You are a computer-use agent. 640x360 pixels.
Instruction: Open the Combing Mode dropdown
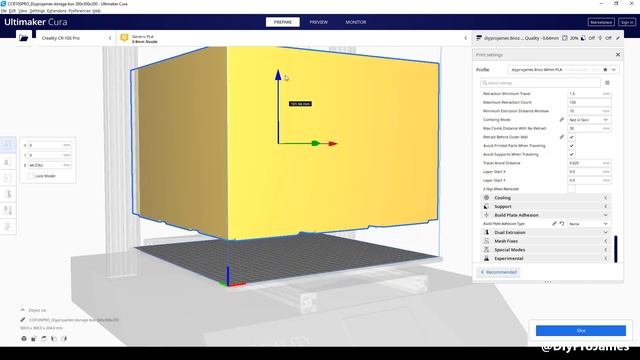[589, 120]
